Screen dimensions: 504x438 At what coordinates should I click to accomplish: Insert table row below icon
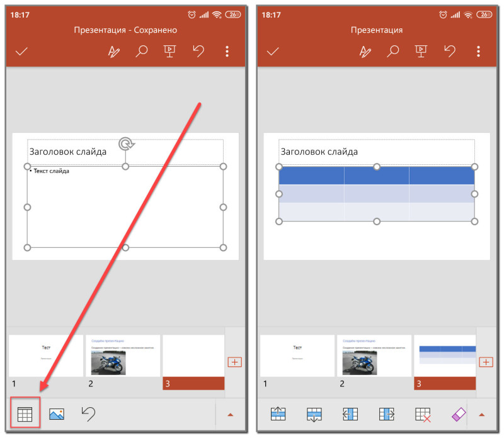314,414
